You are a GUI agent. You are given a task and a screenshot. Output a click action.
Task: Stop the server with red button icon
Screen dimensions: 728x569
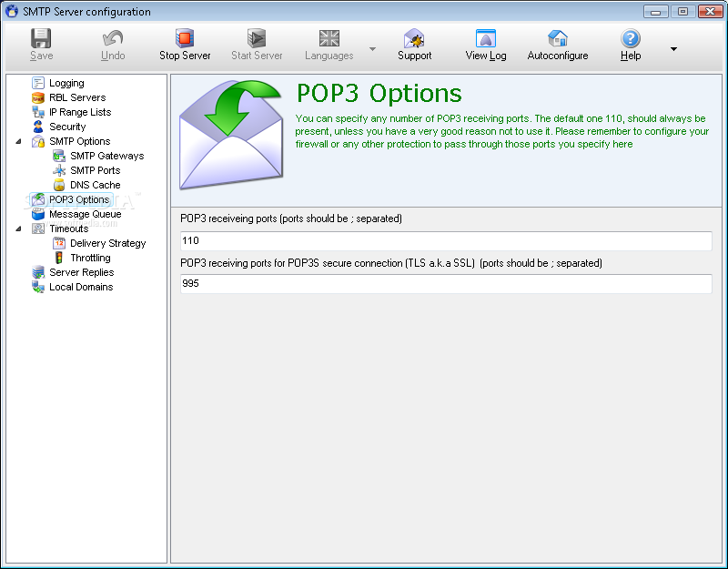pos(185,38)
